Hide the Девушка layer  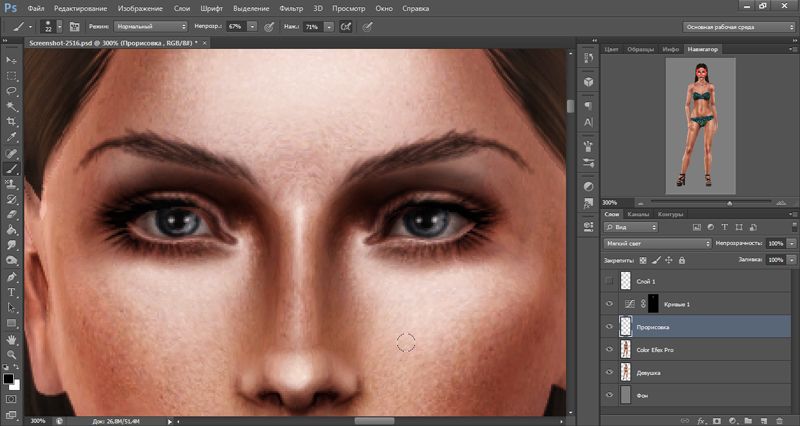point(609,372)
